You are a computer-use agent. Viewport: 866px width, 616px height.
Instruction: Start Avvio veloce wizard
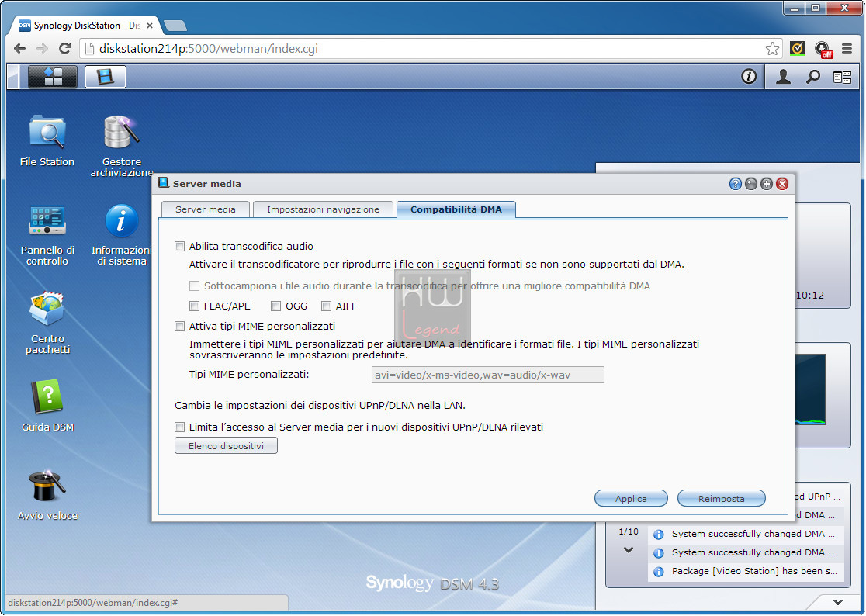[x=47, y=494]
